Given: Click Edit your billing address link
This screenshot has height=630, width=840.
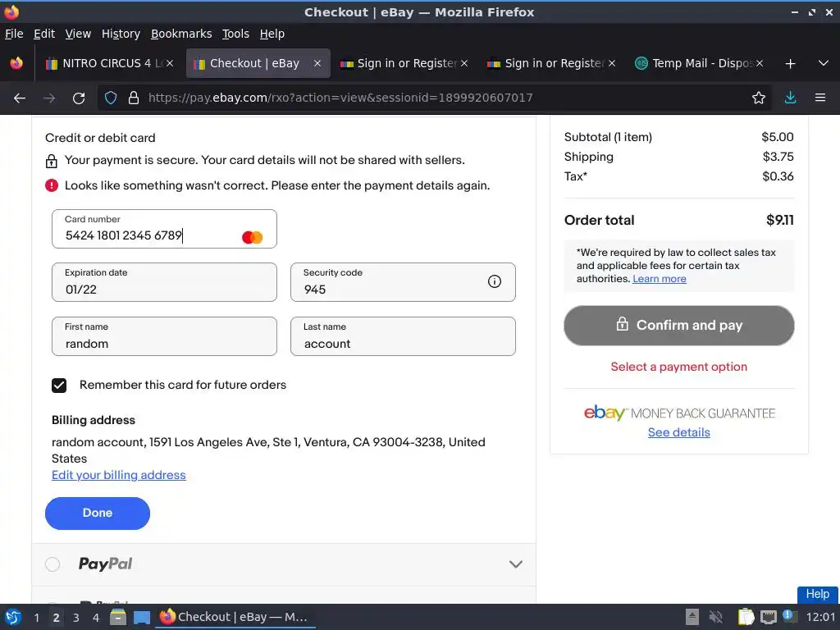Looking at the screenshot, I should tap(118, 475).
